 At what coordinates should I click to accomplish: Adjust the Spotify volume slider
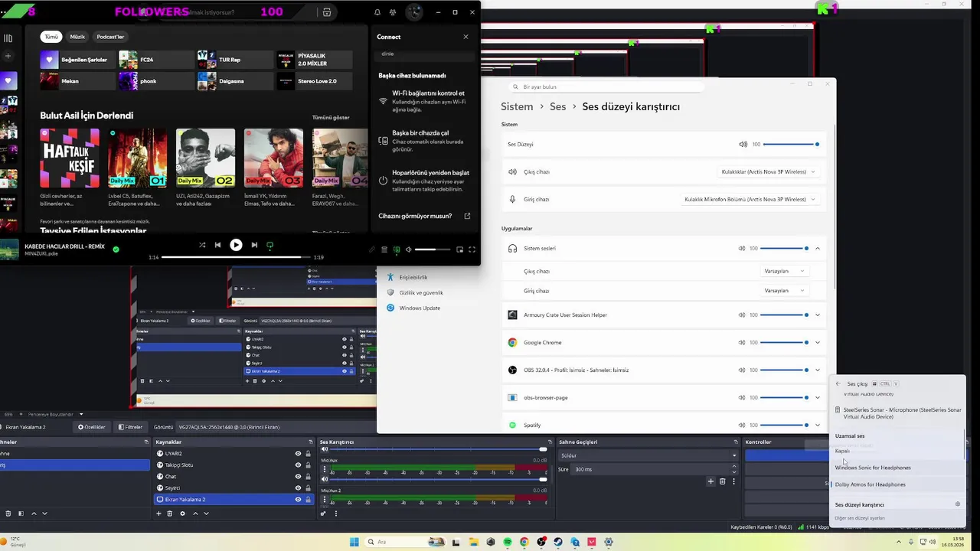(432, 249)
